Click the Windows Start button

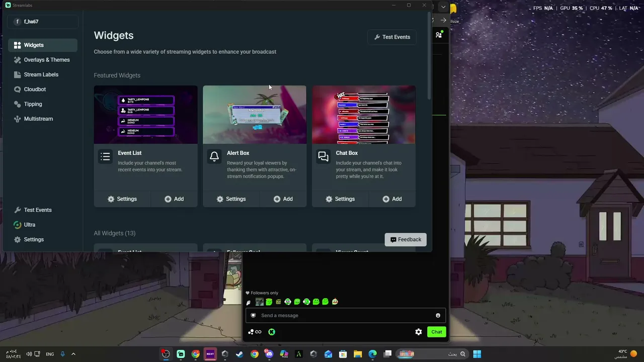click(477, 354)
